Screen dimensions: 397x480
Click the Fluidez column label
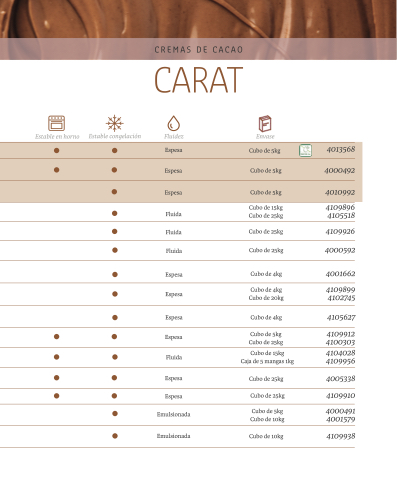click(174, 136)
